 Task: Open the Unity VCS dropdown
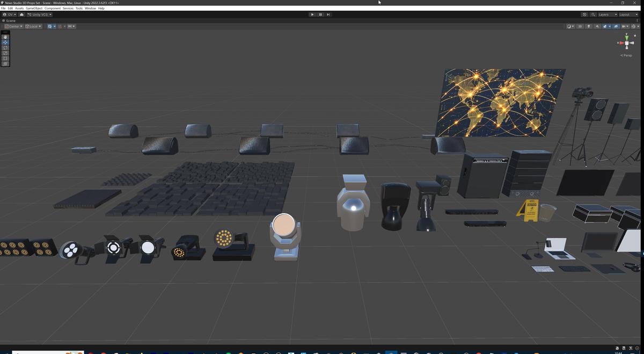point(40,15)
